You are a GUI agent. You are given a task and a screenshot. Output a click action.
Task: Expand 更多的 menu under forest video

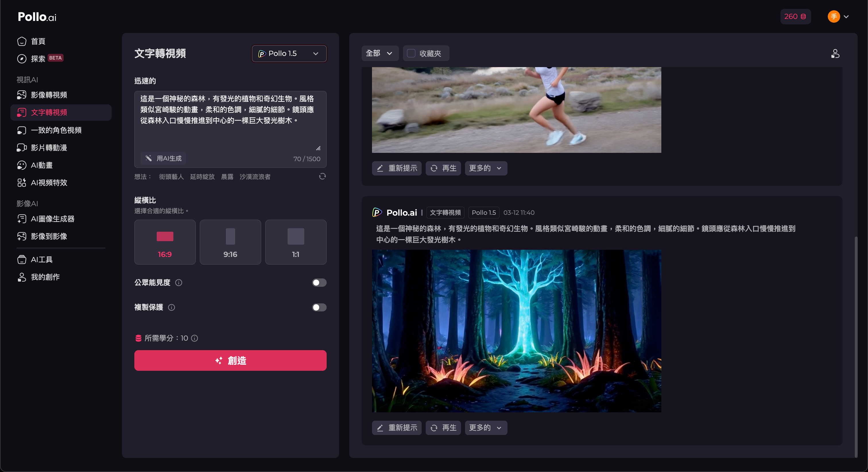pyautogui.click(x=486, y=428)
